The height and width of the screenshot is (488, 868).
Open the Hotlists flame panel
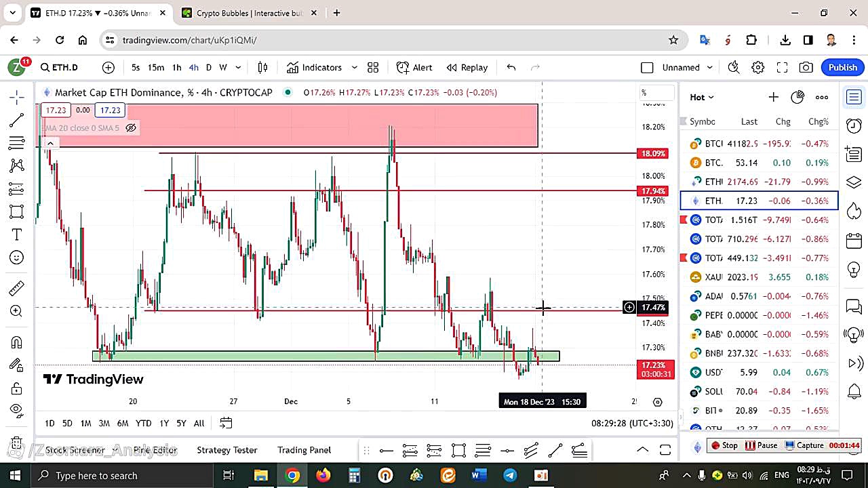tap(854, 211)
